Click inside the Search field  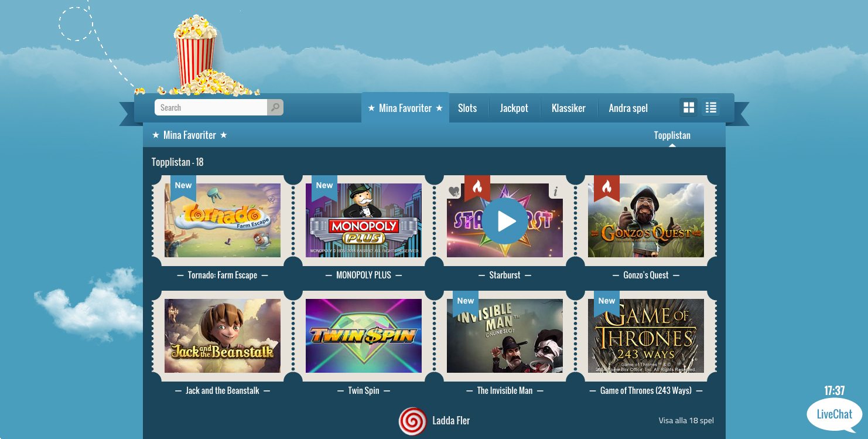(x=211, y=107)
